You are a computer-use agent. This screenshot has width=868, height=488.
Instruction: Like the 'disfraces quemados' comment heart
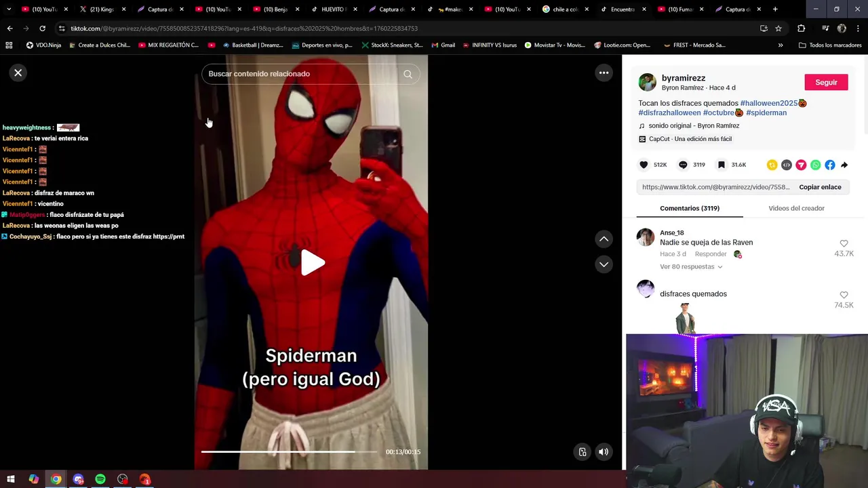844,295
